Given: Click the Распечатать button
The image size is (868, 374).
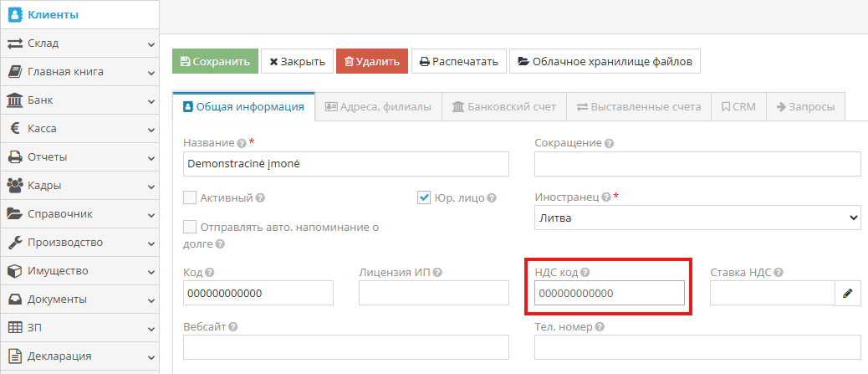Looking at the screenshot, I should [459, 62].
